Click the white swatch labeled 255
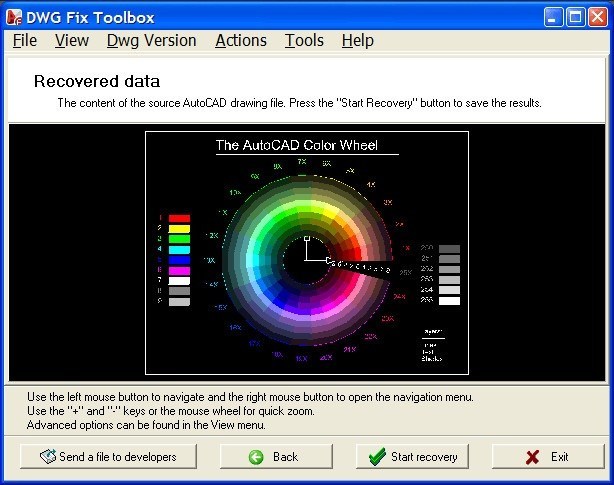The height and width of the screenshot is (485, 614). point(449,301)
